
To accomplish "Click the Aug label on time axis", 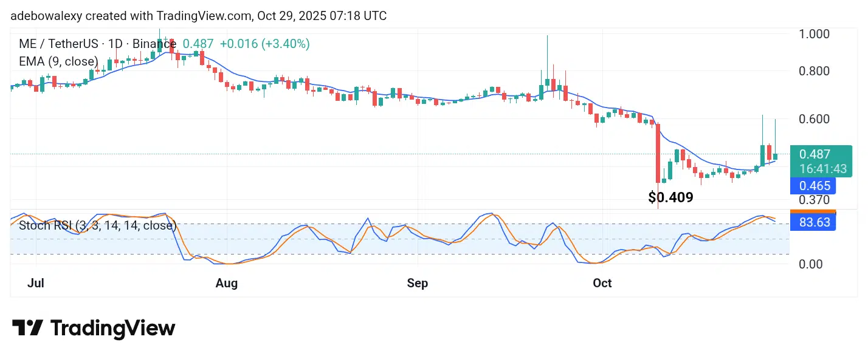I will pyautogui.click(x=226, y=283).
